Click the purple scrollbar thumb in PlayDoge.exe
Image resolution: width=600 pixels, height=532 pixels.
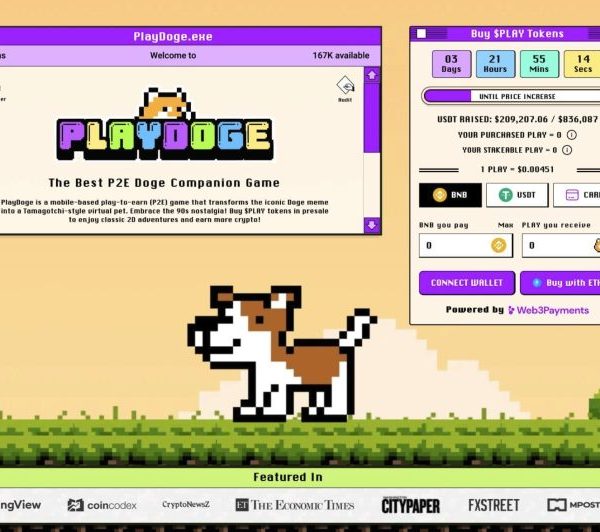pos(371,118)
